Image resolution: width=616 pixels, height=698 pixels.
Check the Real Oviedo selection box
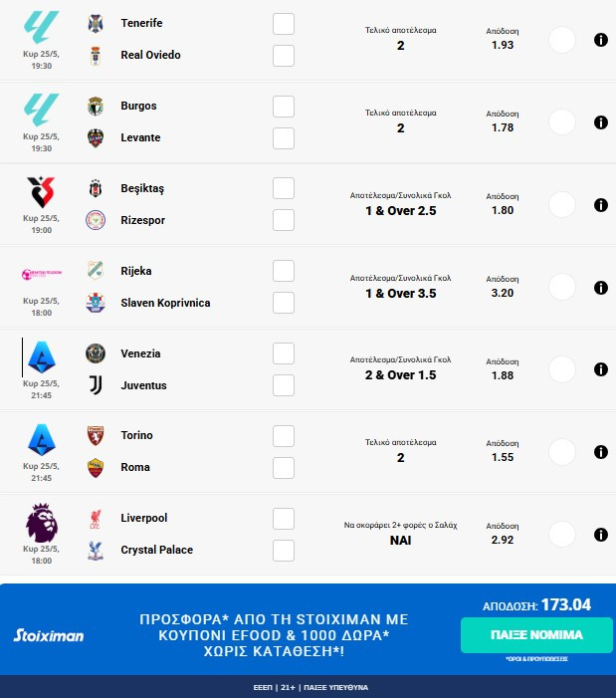284,55
